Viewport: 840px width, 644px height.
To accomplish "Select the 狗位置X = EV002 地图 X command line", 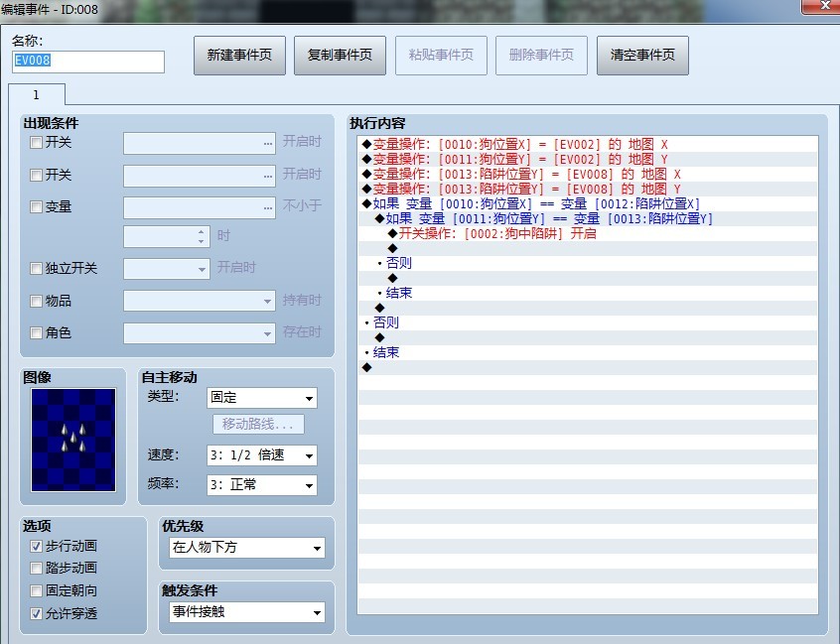I will pos(588,144).
